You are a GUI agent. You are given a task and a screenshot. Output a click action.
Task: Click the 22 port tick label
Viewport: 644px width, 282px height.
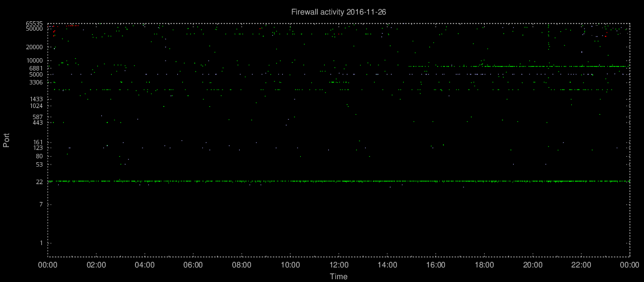(41, 182)
